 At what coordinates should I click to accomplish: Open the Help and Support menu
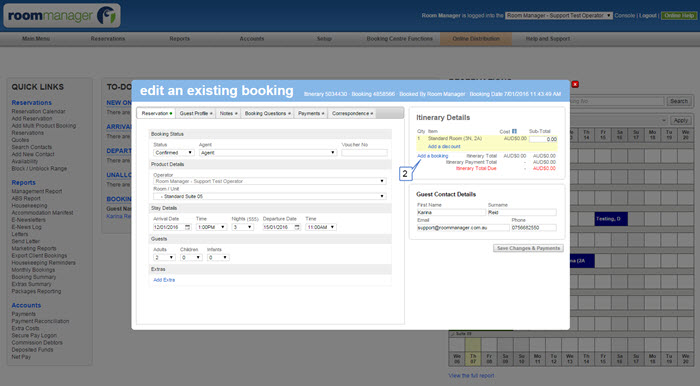pyautogui.click(x=548, y=39)
